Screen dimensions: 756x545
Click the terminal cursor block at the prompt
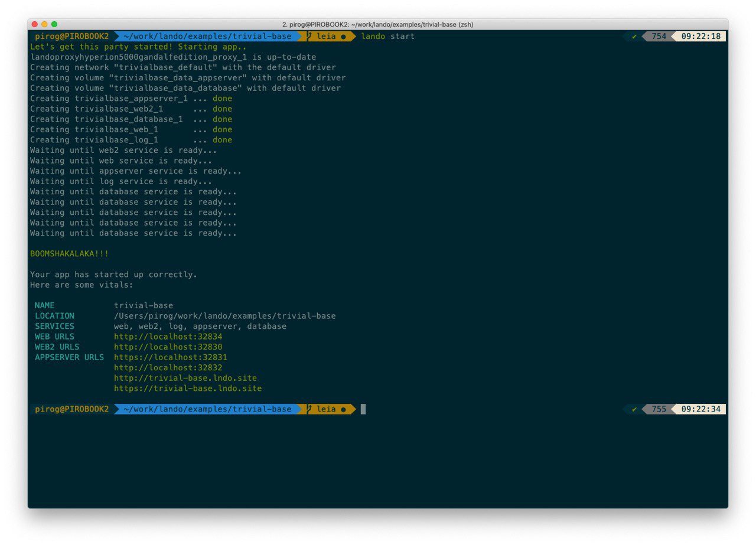click(x=363, y=409)
